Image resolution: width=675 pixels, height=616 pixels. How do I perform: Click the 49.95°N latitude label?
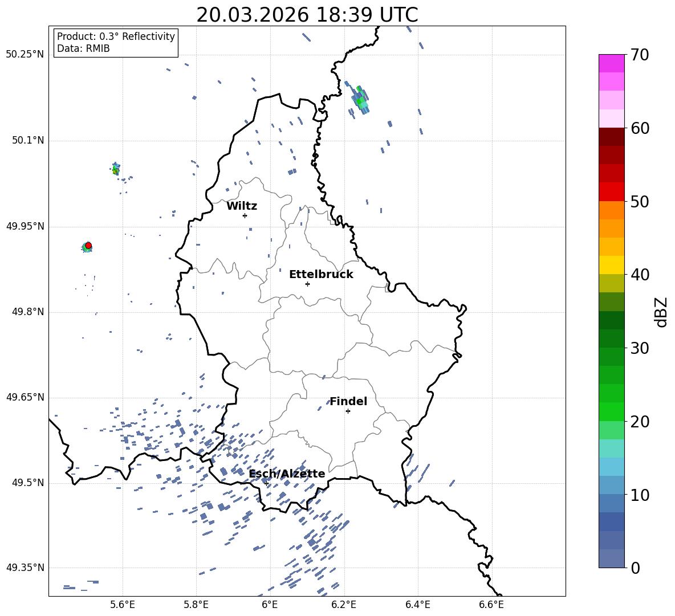click(25, 226)
